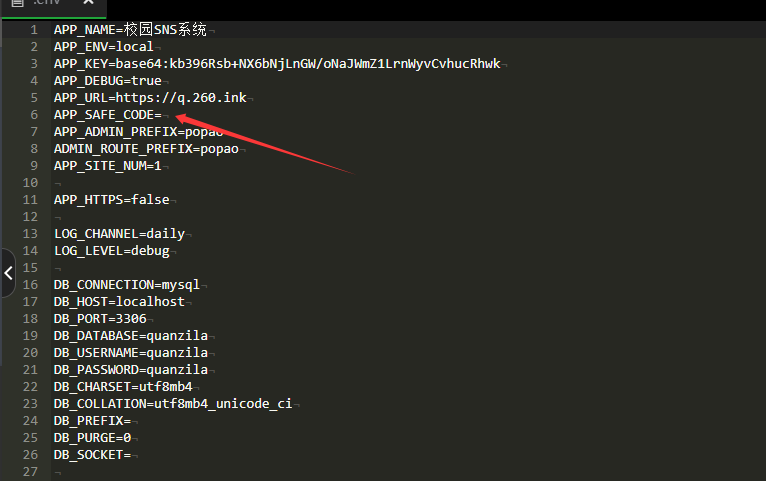Place cursor at end of LOG_CHANNEL=daily
Image resolution: width=766 pixels, height=481 pixels.
[186, 234]
